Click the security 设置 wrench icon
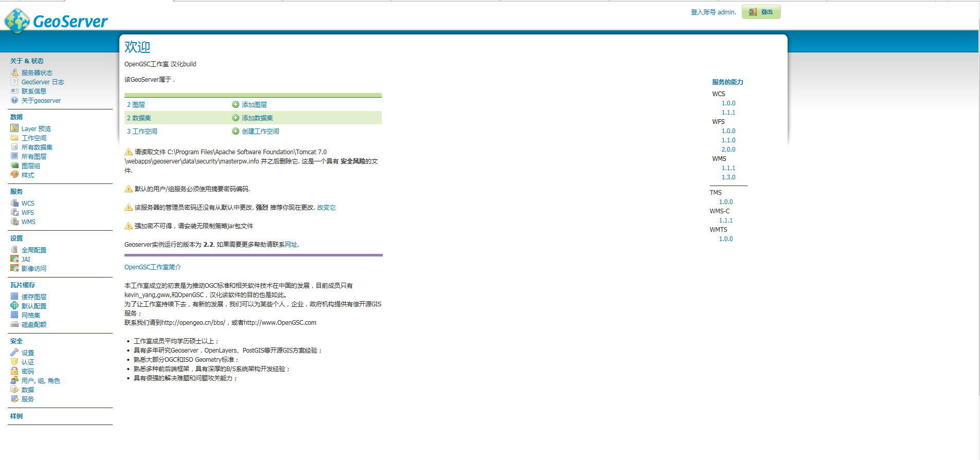Viewport: 980px width, 460px height. [14, 353]
